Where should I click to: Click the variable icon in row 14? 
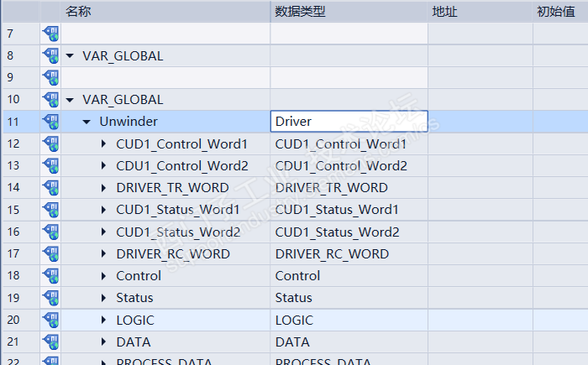tap(50, 188)
